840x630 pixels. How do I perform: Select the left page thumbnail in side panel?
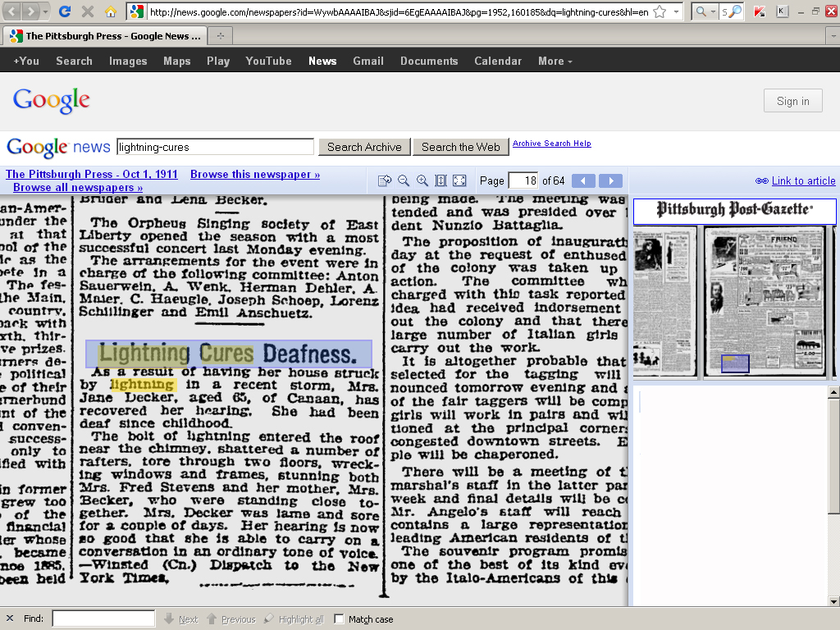[x=664, y=302]
